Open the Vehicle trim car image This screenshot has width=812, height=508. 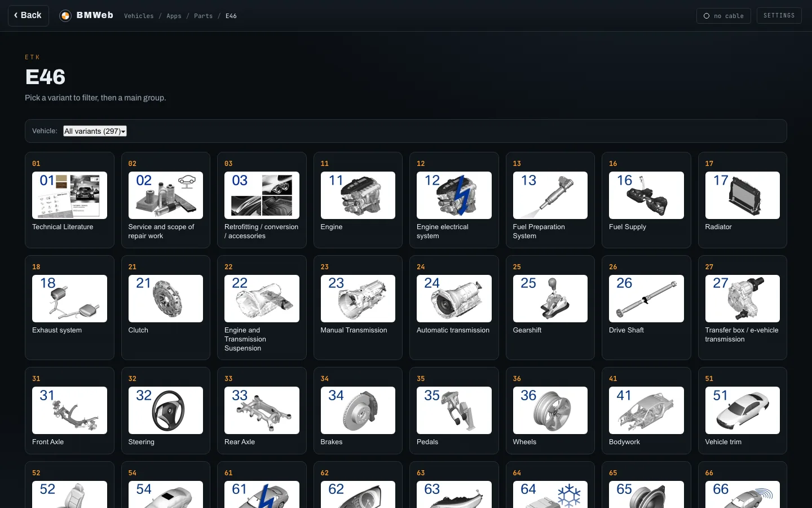743,410
